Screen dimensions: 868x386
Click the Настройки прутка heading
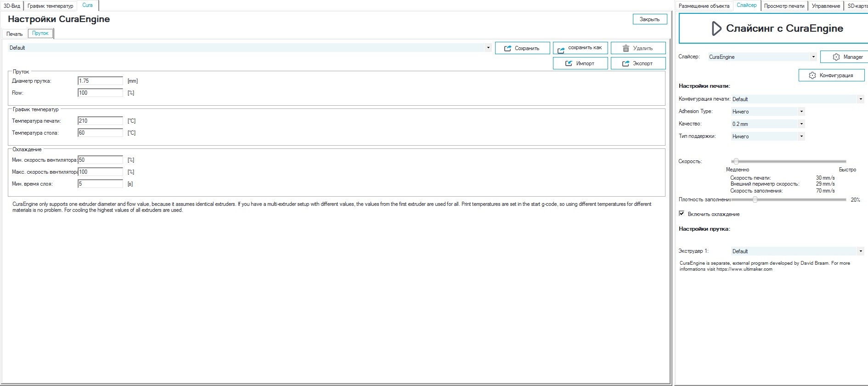tap(705, 229)
